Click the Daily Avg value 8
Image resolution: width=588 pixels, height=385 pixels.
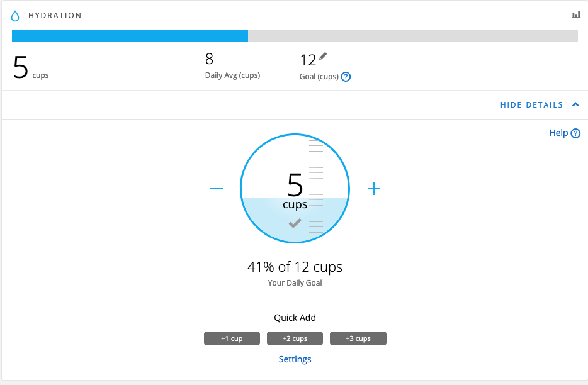click(x=209, y=59)
